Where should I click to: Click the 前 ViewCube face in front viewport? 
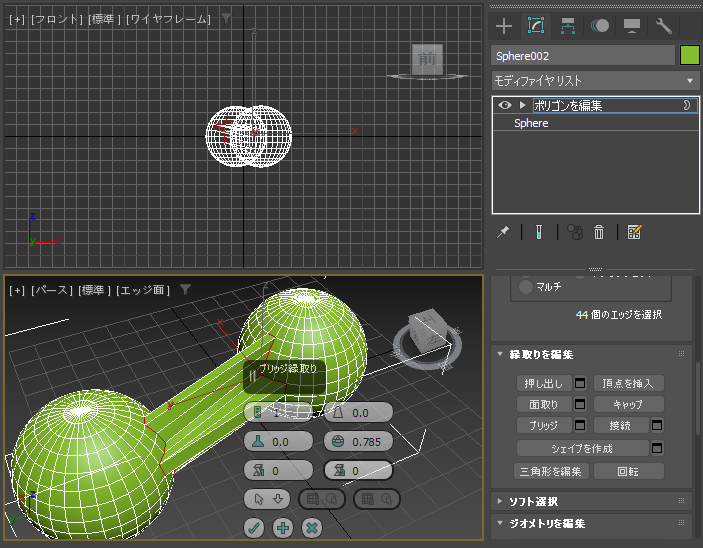tap(427, 59)
